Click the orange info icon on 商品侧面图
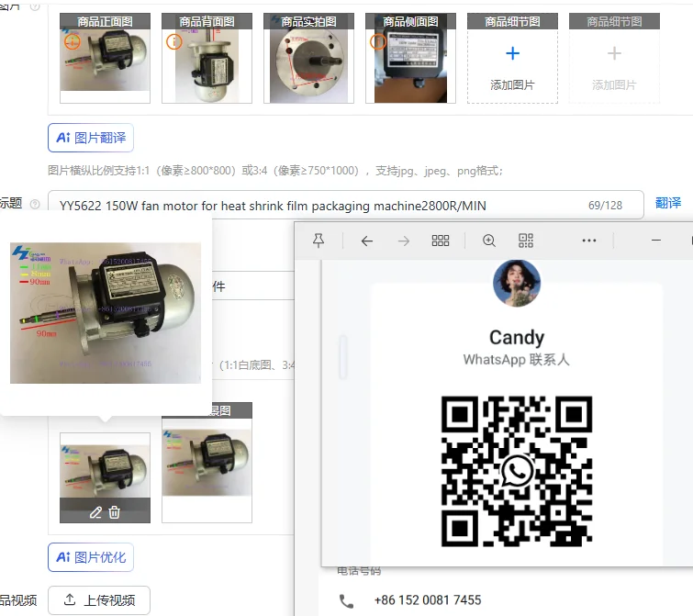This screenshot has width=693, height=616. (377, 41)
